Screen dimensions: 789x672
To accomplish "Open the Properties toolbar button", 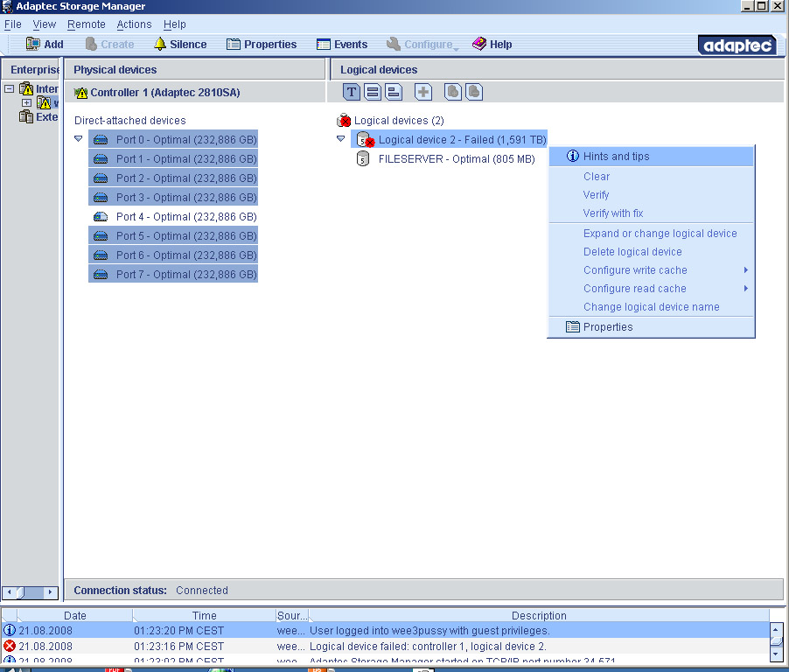I will (x=262, y=45).
